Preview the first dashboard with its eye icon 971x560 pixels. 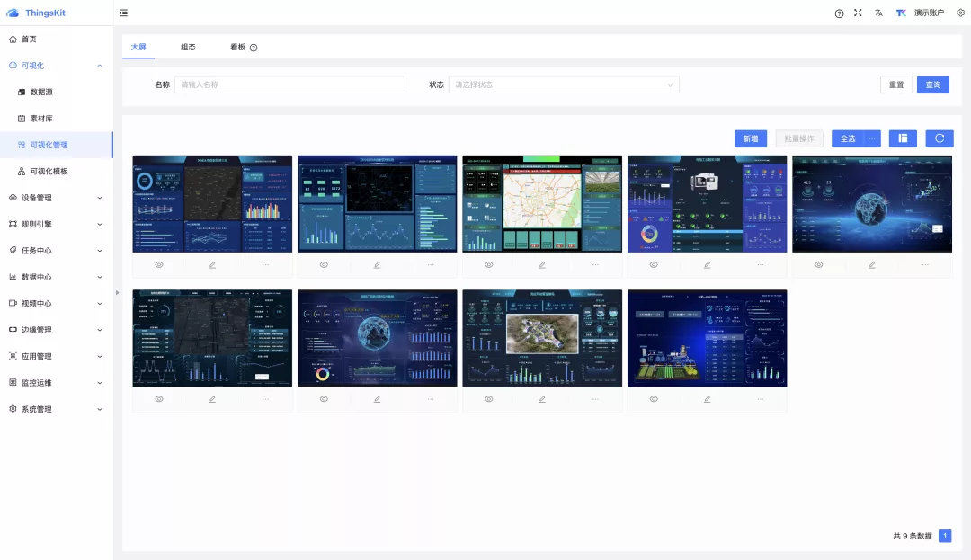(x=159, y=264)
